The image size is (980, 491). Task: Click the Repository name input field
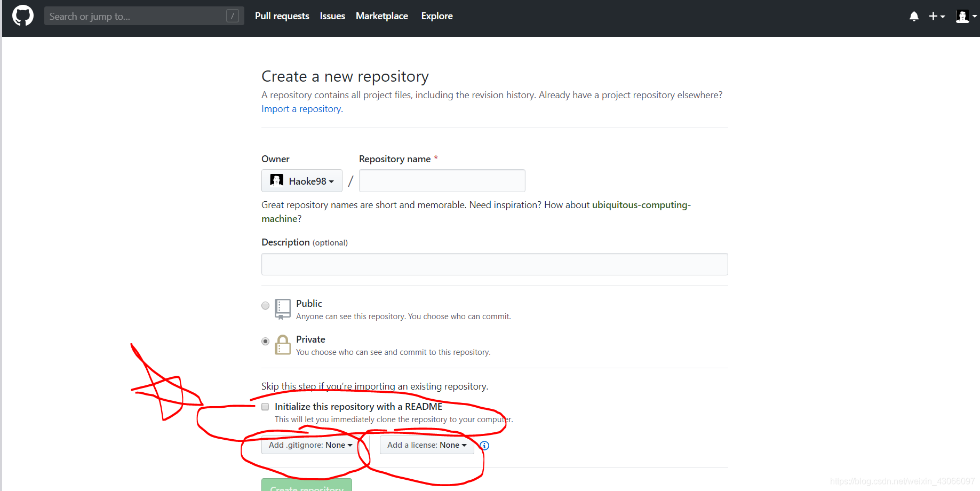pyautogui.click(x=441, y=180)
